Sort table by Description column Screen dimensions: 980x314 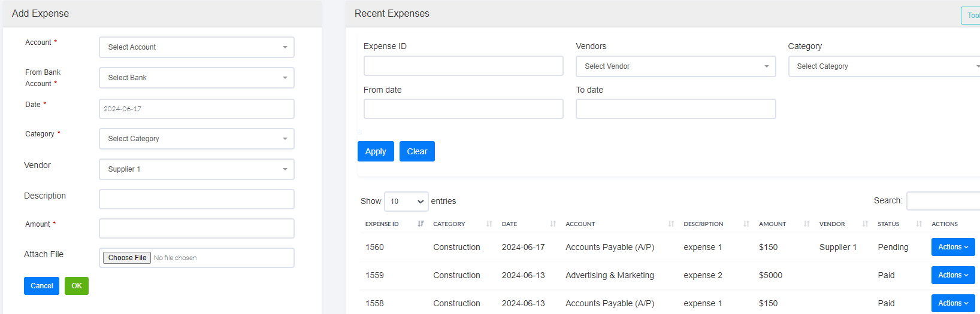[703, 224]
